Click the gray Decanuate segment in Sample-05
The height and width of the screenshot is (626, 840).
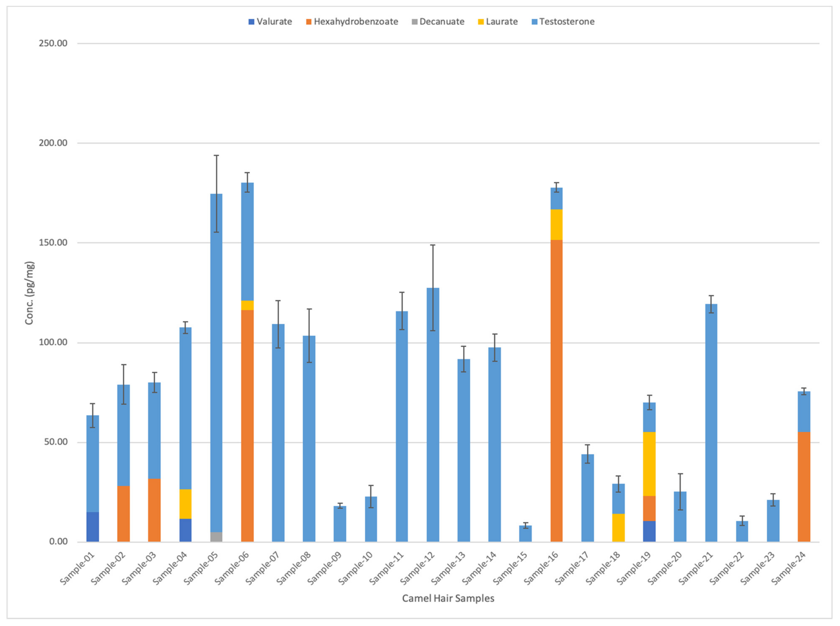[x=216, y=537]
